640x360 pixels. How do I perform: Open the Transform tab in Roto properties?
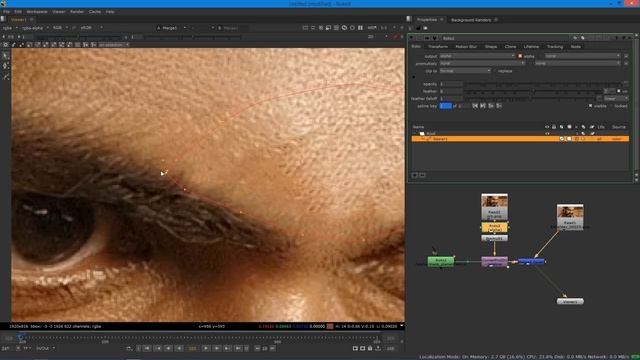[438, 47]
